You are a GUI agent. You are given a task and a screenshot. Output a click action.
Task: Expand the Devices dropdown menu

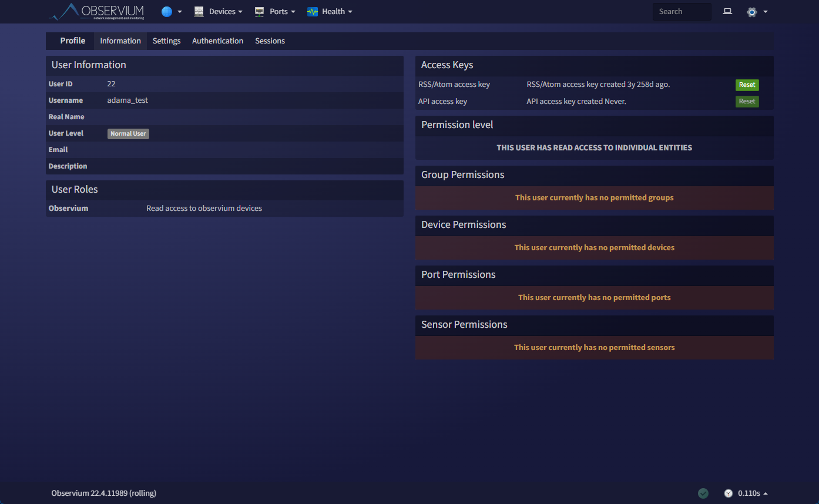[x=225, y=12]
